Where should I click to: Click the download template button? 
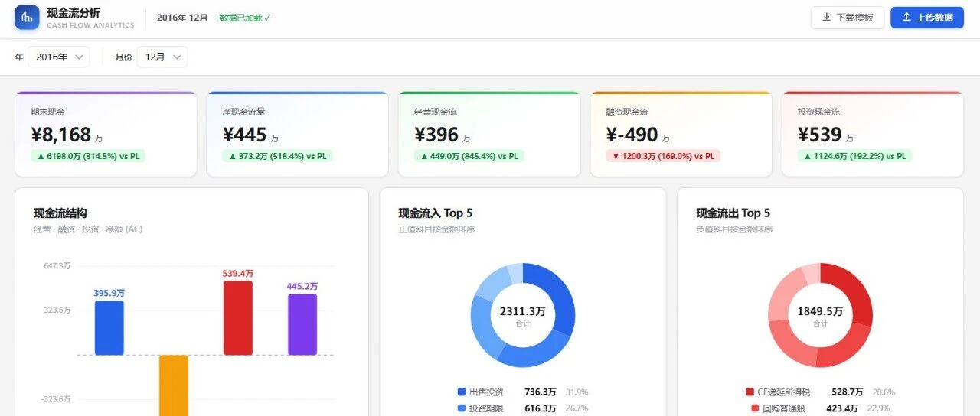coord(848,18)
